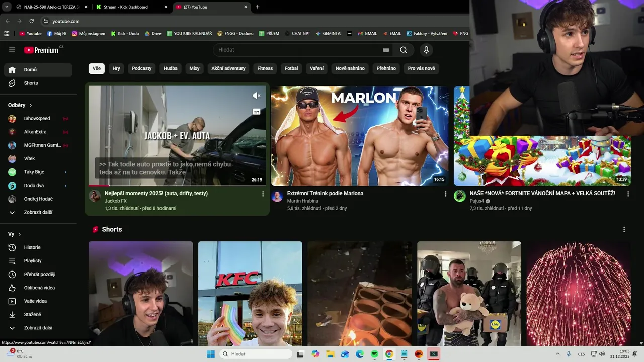Open options menu for Extrémní Trénink video
The height and width of the screenshot is (362, 644).
coord(445,194)
